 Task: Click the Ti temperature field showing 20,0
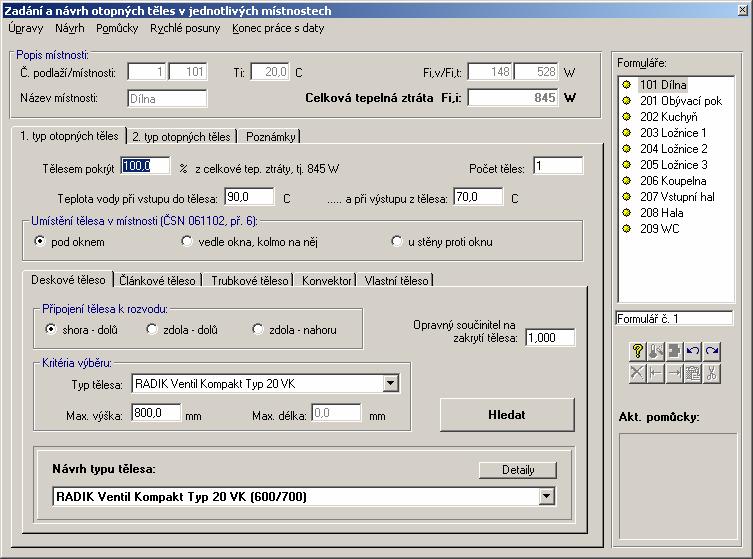click(x=270, y=72)
